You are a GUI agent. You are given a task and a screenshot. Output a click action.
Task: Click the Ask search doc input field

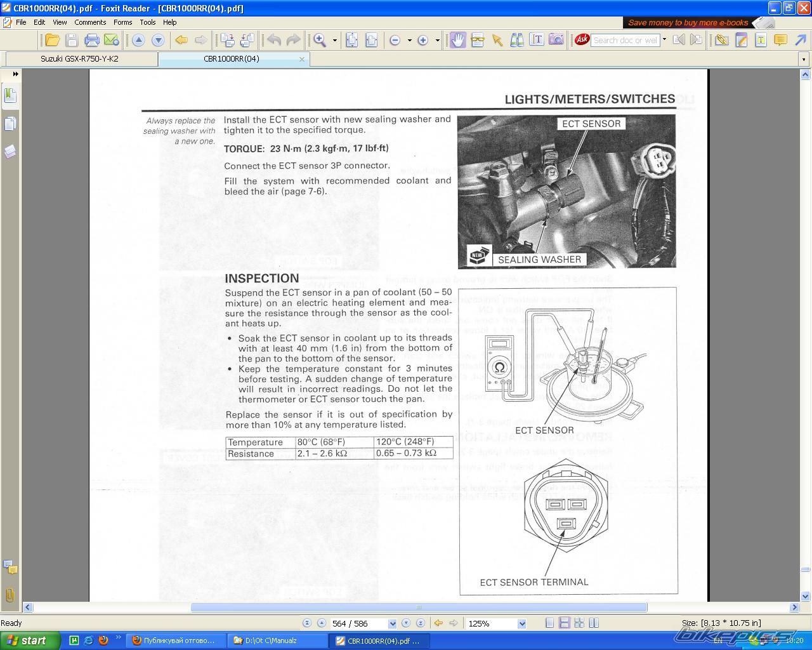(x=625, y=40)
